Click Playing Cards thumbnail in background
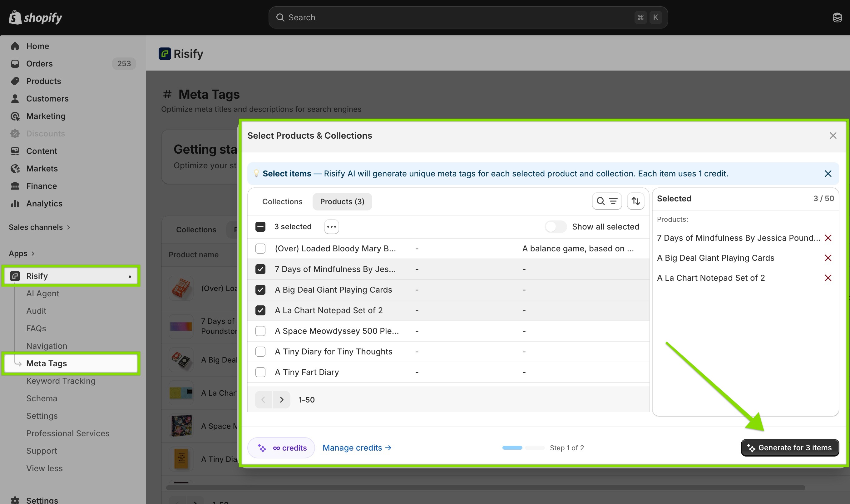Viewport: 850px width, 504px height. coord(181,360)
